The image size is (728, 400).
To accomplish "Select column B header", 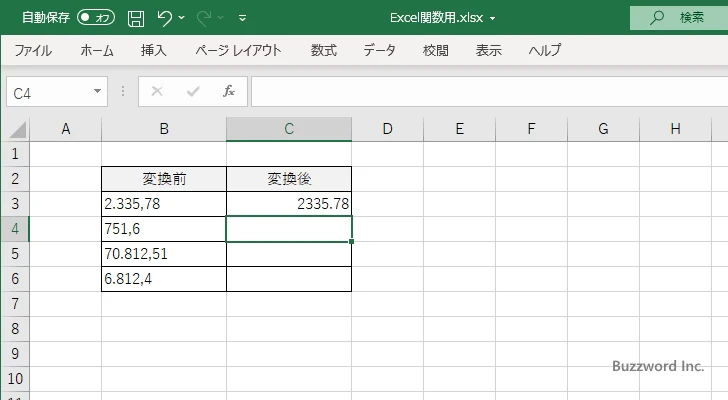I will (164, 129).
